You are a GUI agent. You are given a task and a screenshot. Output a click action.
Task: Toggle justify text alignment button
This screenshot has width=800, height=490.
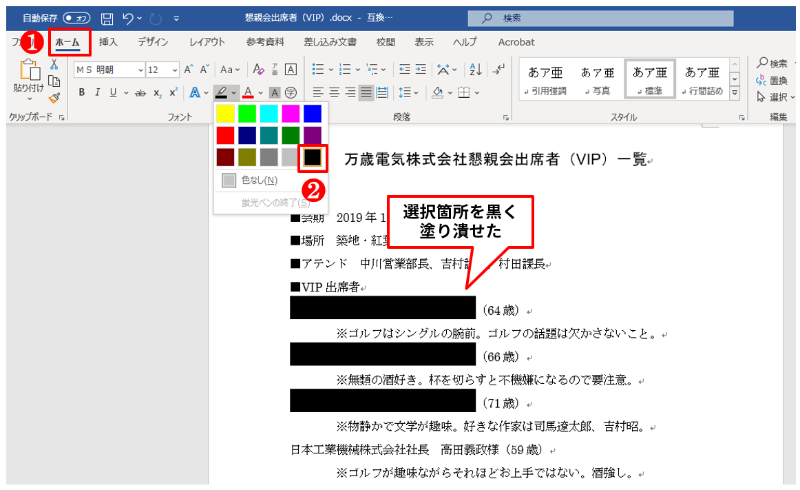tap(367, 93)
